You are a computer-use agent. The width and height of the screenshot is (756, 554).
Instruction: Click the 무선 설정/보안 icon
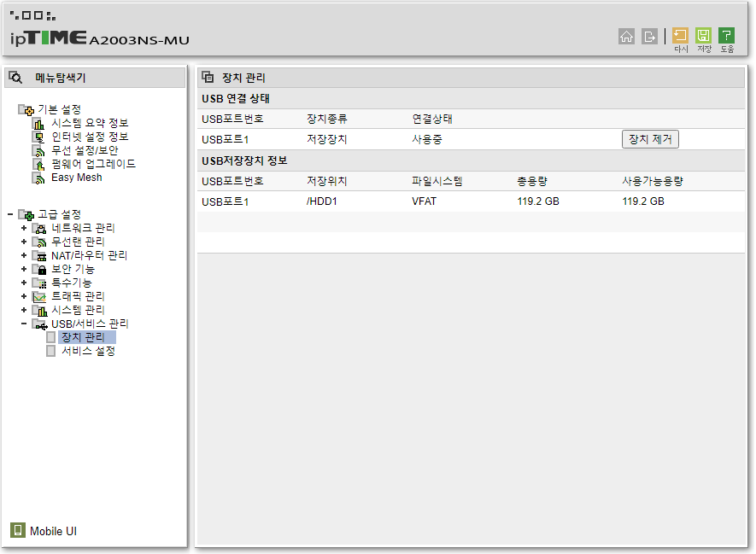(x=38, y=151)
